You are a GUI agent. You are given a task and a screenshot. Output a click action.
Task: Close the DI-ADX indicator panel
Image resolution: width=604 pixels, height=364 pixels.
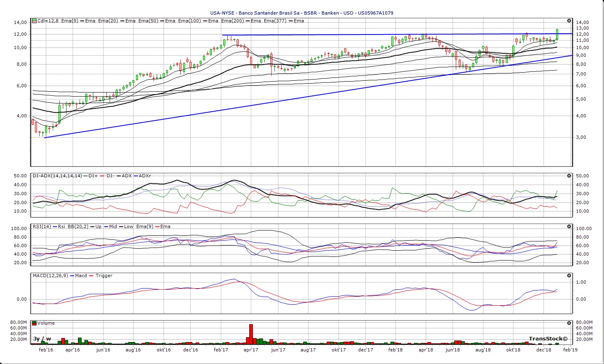tap(569, 176)
